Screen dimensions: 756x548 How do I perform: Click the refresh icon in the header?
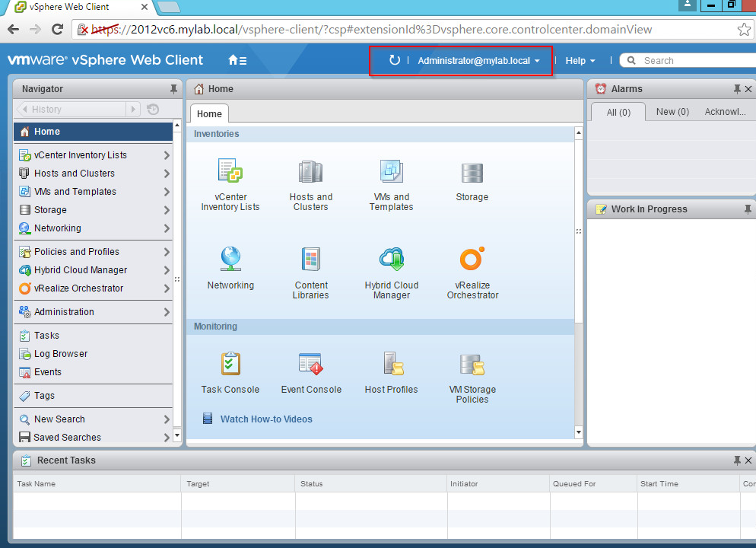click(395, 60)
